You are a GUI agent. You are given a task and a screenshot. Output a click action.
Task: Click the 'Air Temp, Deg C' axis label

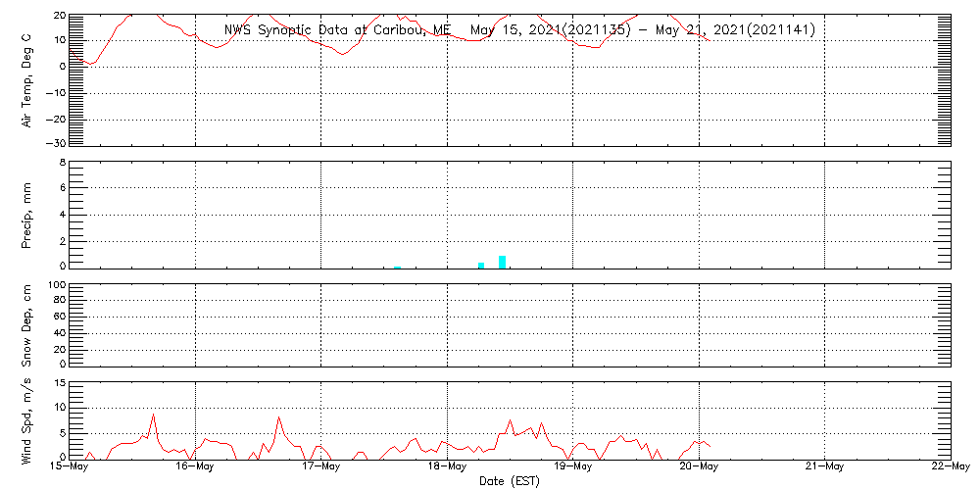pos(27,78)
